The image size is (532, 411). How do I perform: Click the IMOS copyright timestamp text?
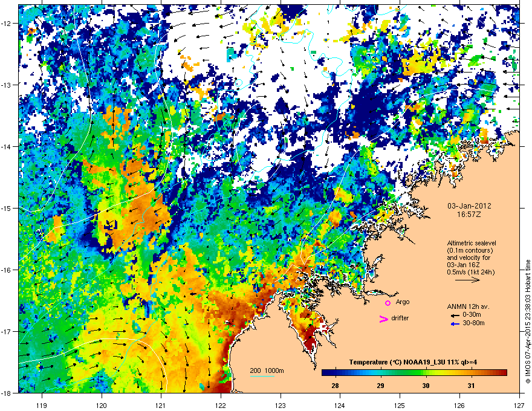[x=528, y=322]
